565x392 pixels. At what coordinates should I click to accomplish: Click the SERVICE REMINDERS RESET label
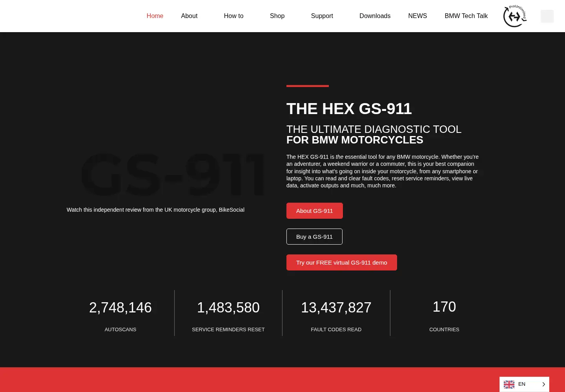[x=228, y=330]
